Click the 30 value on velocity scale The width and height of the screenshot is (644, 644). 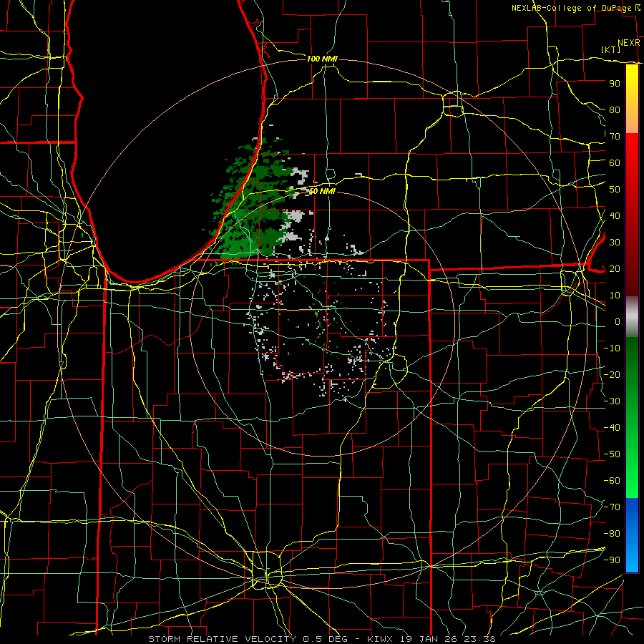tap(615, 243)
